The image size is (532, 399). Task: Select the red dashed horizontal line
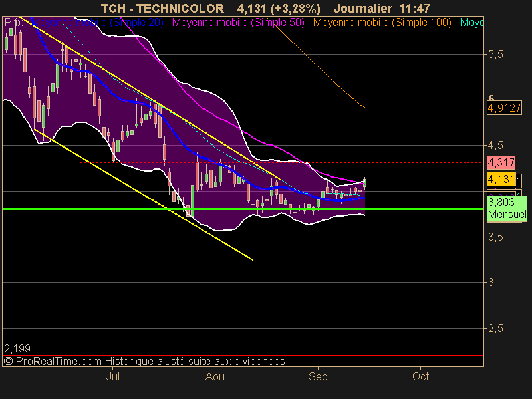281,162
